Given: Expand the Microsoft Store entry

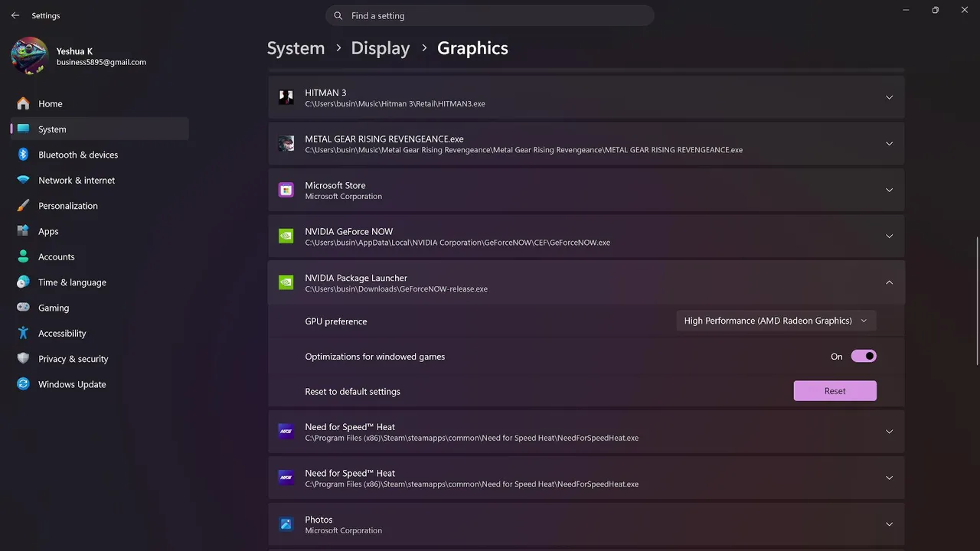Looking at the screenshot, I should tap(889, 190).
